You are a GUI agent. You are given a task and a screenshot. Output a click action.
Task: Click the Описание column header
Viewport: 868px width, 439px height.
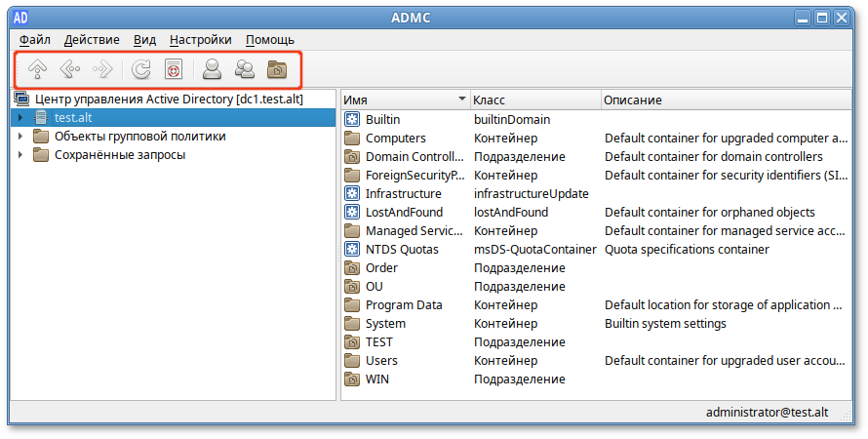tap(722, 100)
